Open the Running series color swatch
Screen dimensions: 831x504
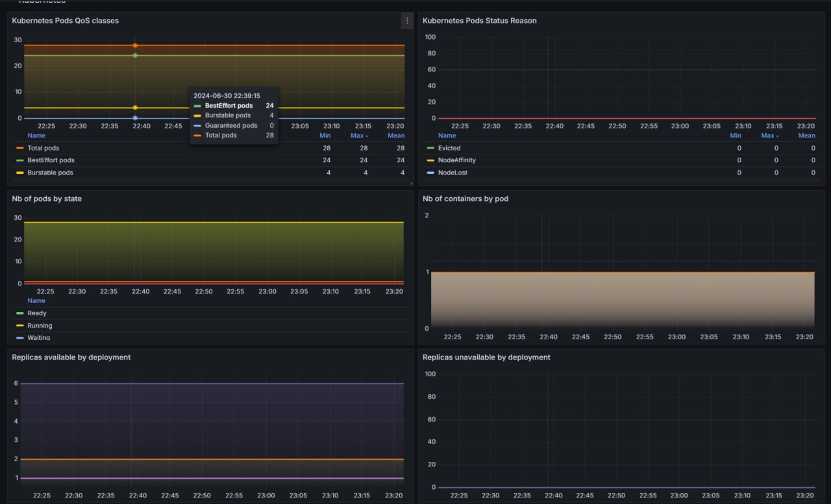click(19, 326)
